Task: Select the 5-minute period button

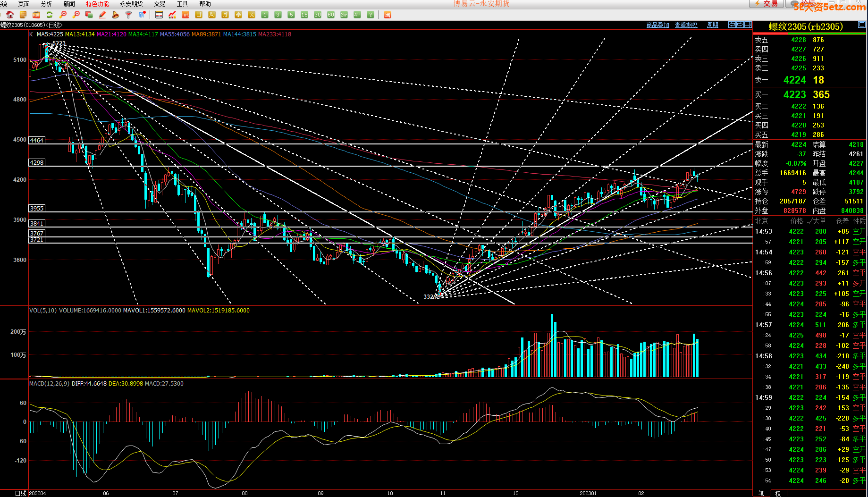Action: coord(291,15)
